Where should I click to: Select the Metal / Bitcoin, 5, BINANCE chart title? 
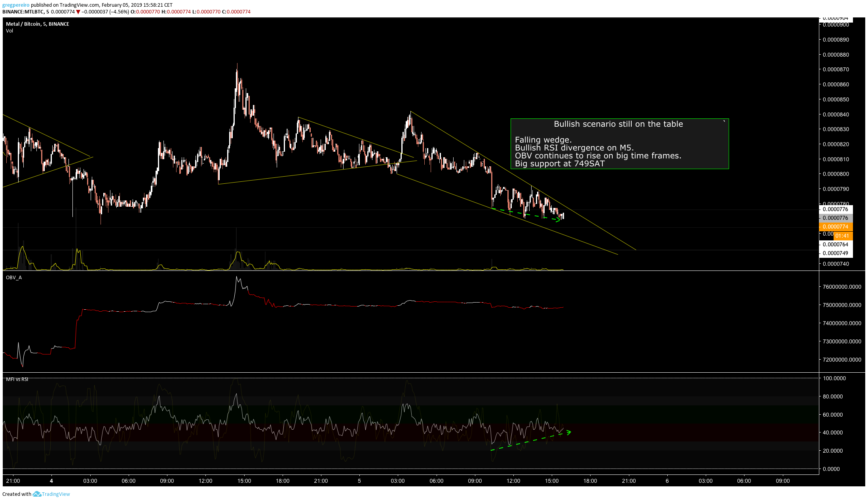pos(38,24)
